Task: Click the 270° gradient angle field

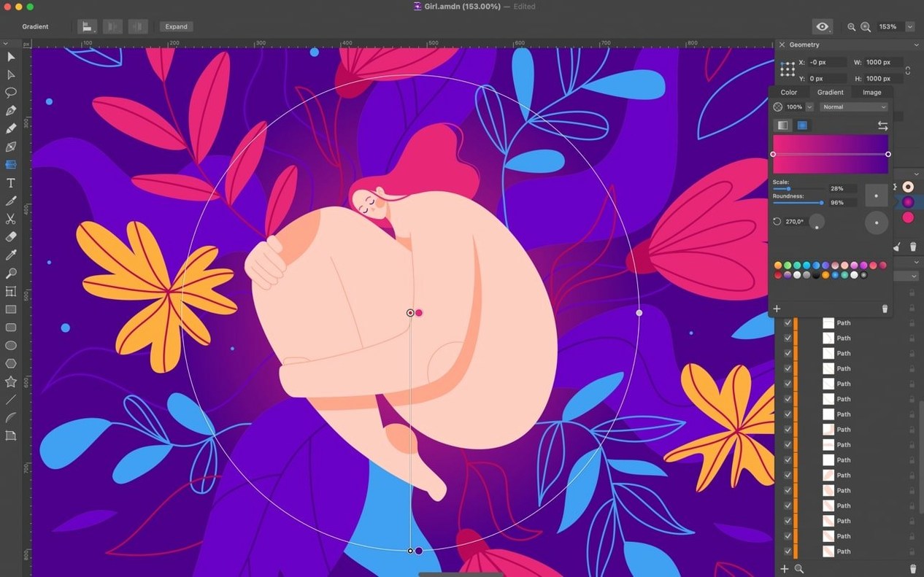Action: tap(795, 222)
